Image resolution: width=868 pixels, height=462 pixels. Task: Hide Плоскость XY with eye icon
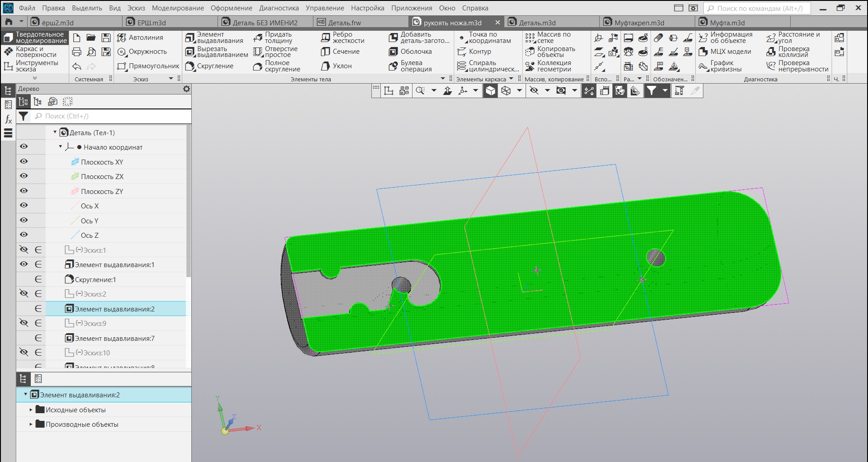click(24, 161)
